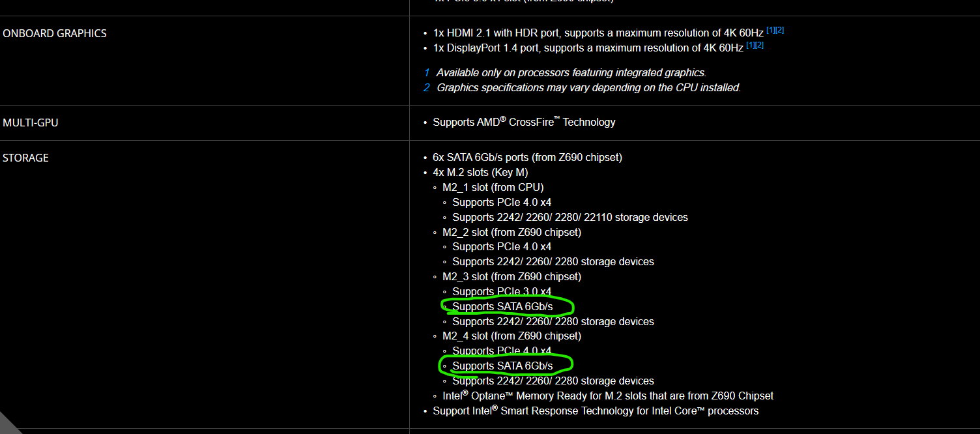This screenshot has height=434, width=980.
Task: Click the line listing 22110 storage devices
Action: pos(570,218)
